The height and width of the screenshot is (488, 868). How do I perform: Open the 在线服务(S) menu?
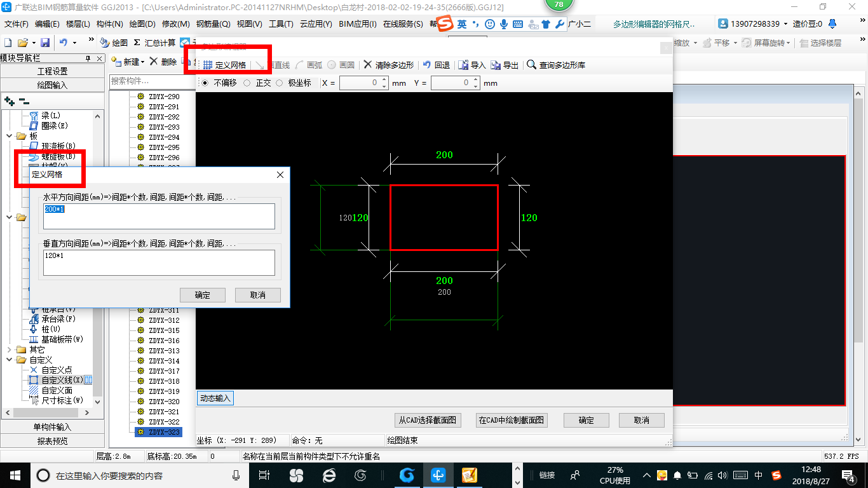point(403,24)
